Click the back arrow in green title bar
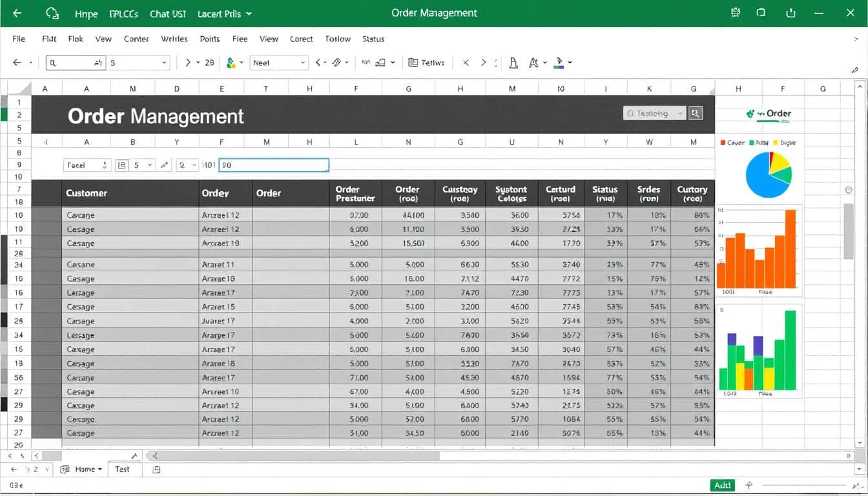Image resolution: width=868 pixels, height=496 pixels. [x=17, y=13]
